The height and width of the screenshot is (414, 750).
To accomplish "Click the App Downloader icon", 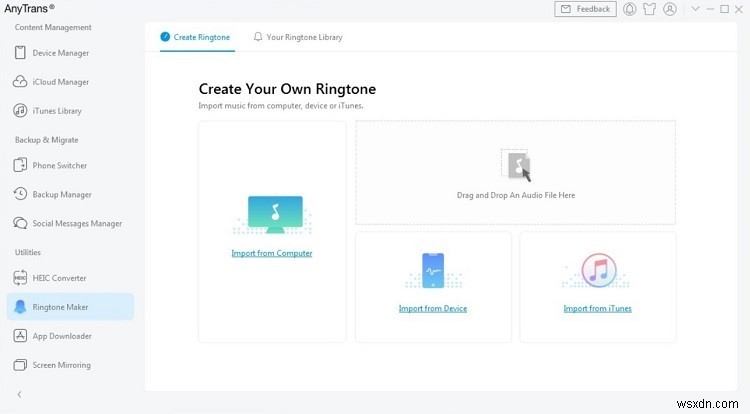I will [x=20, y=336].
